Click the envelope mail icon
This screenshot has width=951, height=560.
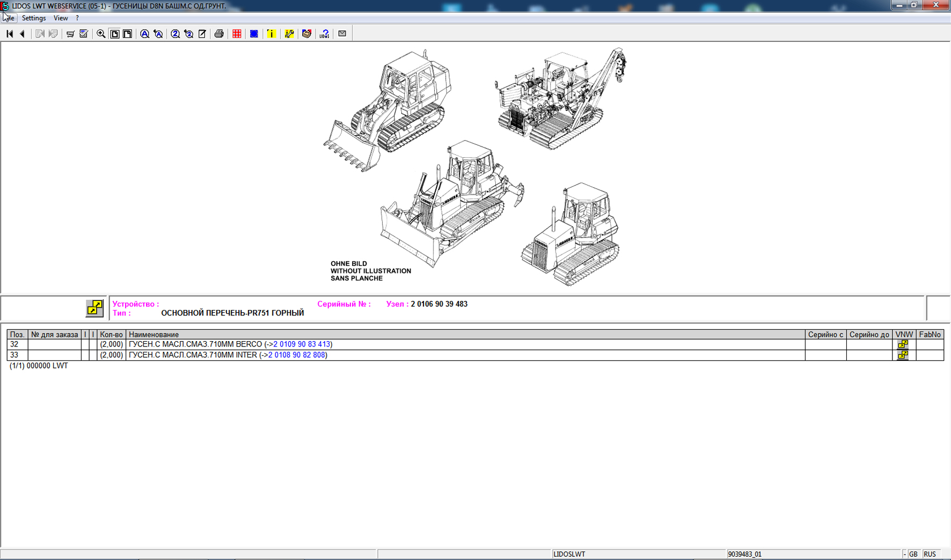click(x=342, y=34)
